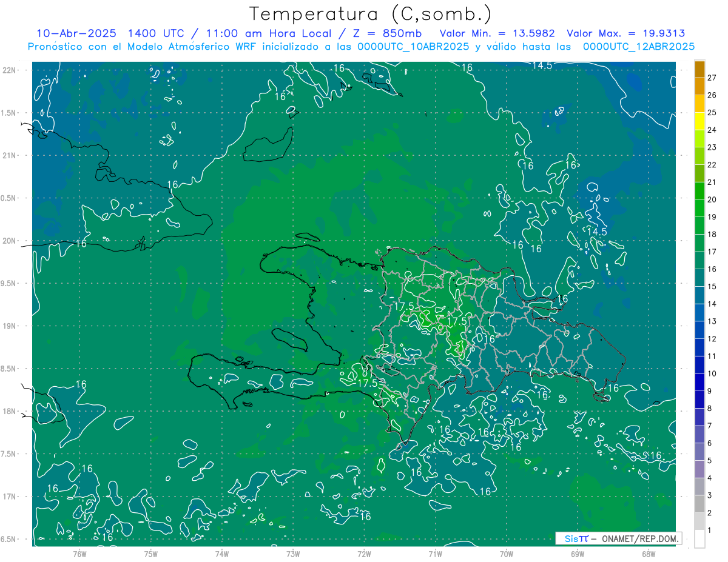Pick the bright yellow swatch of the color scale

pos(699,121)
